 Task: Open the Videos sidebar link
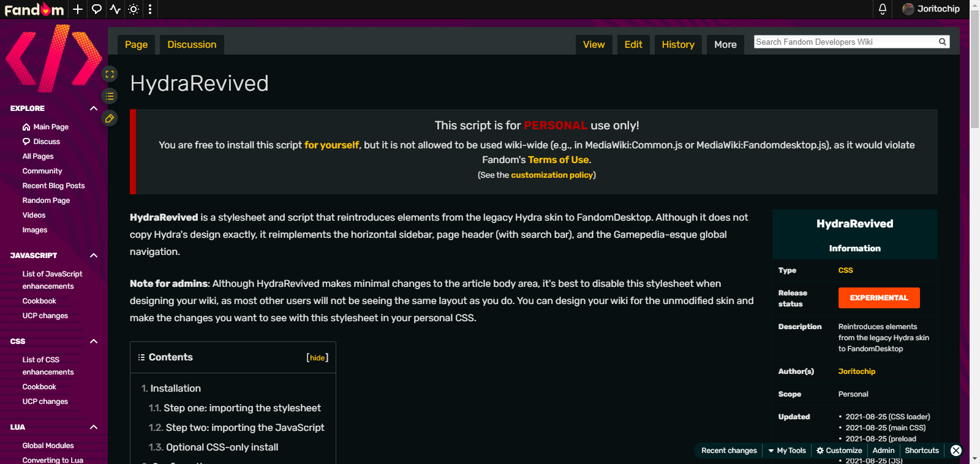coord(34,215)
